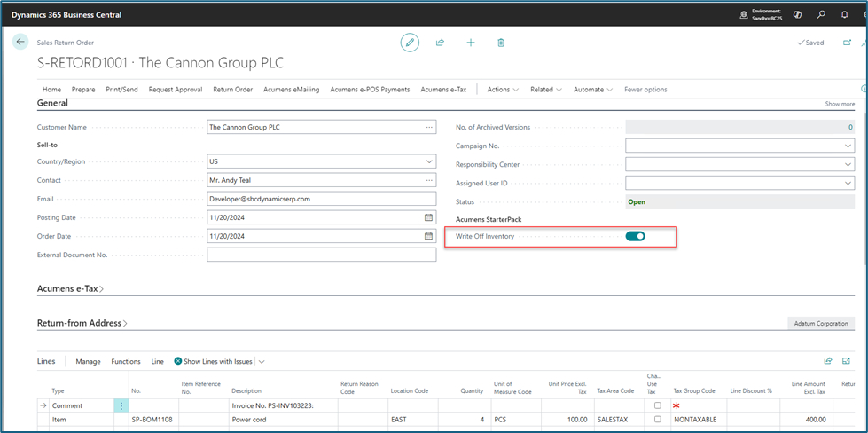
Task: Expand Acumens e-Tax section
Action: coord(70,288)
